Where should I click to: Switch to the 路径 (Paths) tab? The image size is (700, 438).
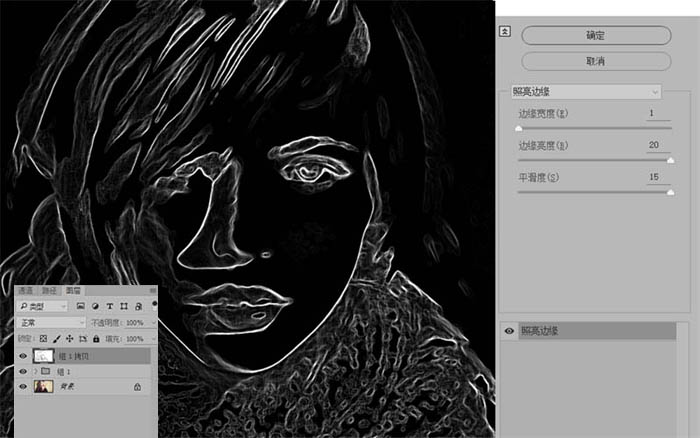pyautogui.click(x=49, y=291)
